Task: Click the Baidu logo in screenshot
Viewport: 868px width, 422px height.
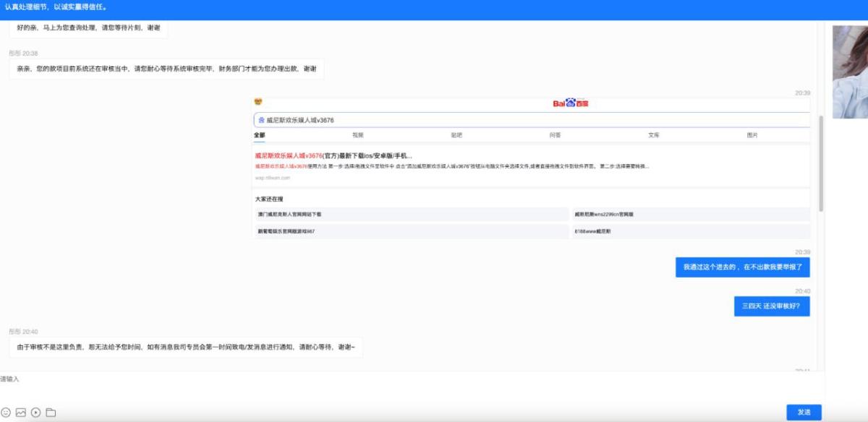Action: tap(571, 103)
